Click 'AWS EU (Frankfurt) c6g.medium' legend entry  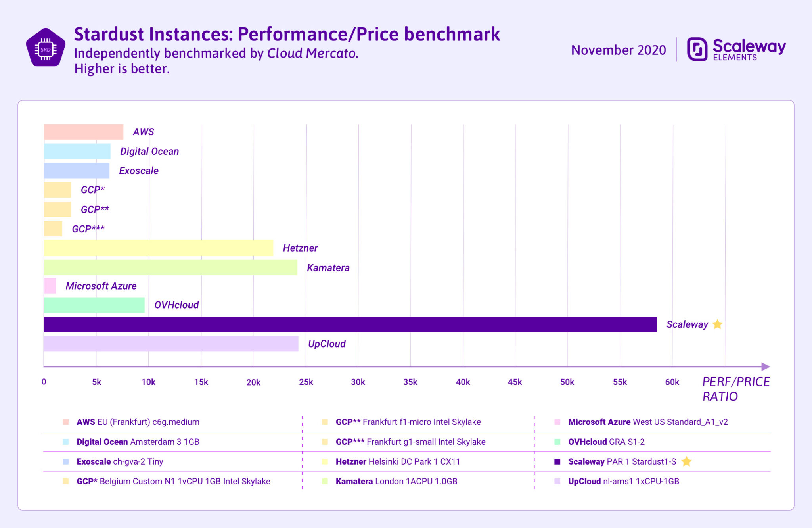coord(138,422)
